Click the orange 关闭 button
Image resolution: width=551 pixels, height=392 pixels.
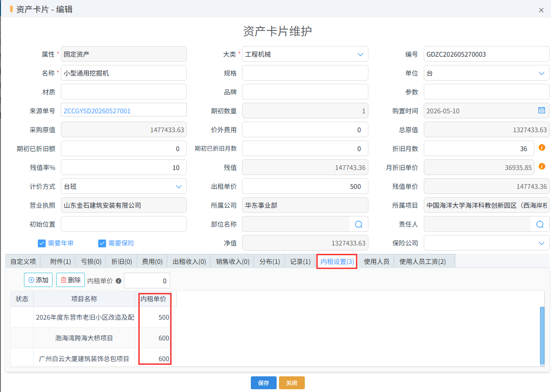click(x=292, y=383)
